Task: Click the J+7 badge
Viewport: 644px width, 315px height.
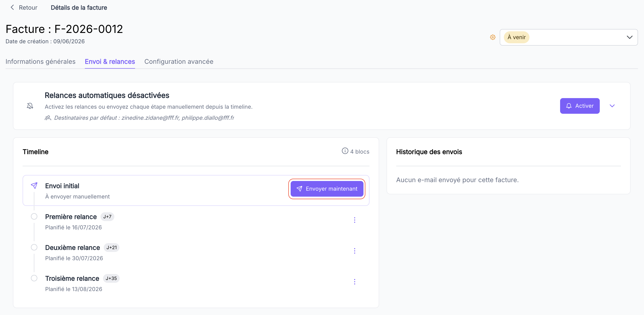Action: point(107,217)
